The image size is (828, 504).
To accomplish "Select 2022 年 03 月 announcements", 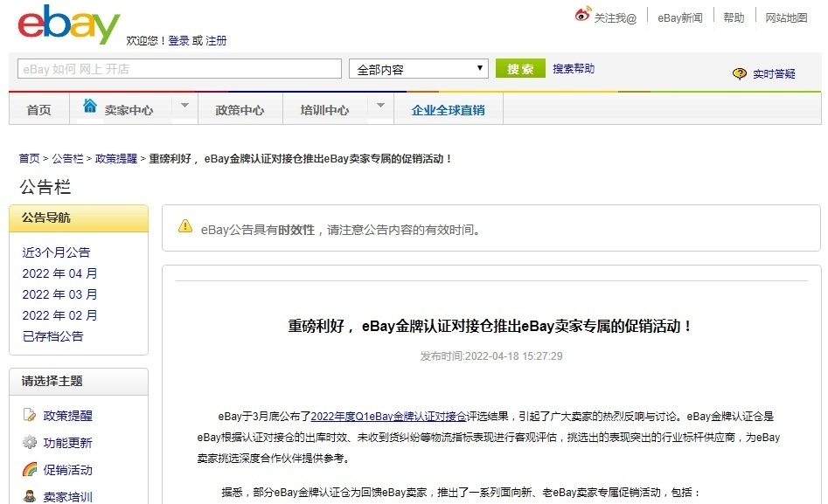I will [x=59, y=294].
